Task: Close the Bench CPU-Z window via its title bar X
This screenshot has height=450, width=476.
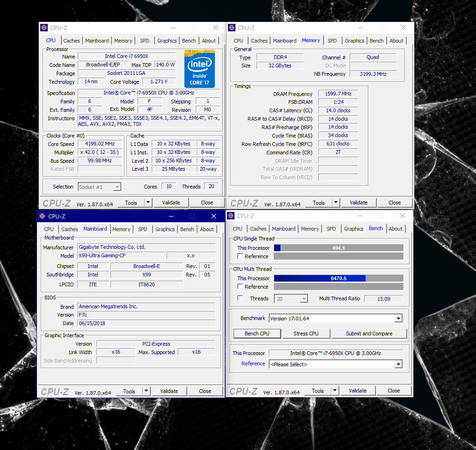Action: pos(403,216)
